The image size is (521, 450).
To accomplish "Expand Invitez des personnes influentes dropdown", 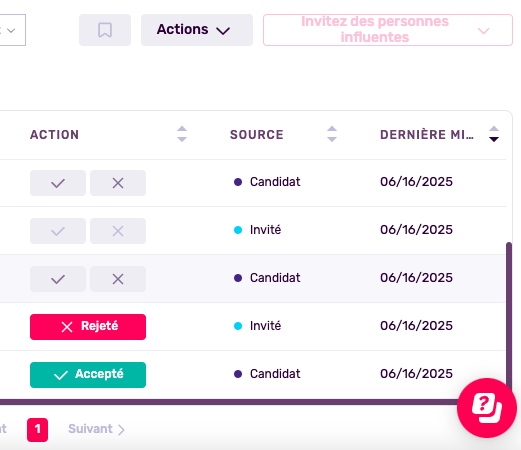I will 388,30.
